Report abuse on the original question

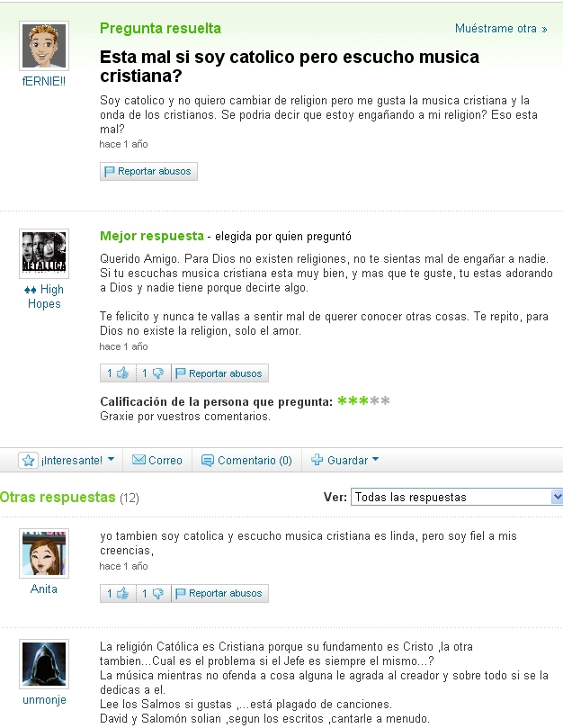(x=148, y=171)
